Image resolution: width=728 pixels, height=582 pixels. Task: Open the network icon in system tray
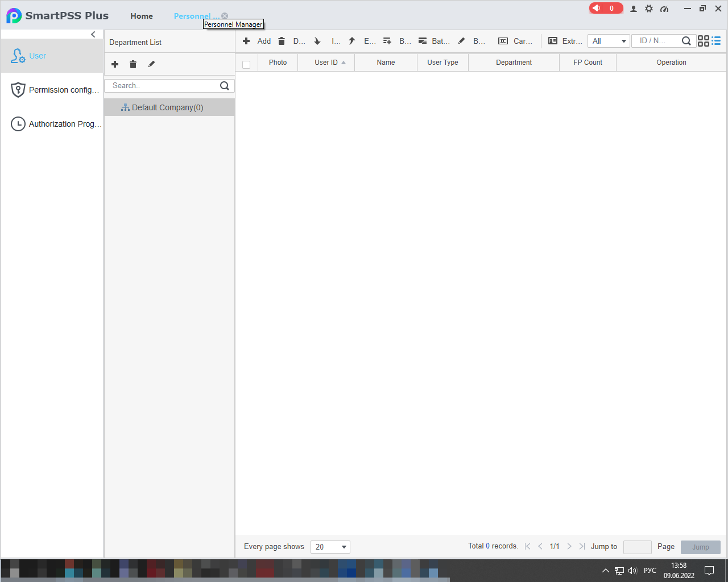619,571
